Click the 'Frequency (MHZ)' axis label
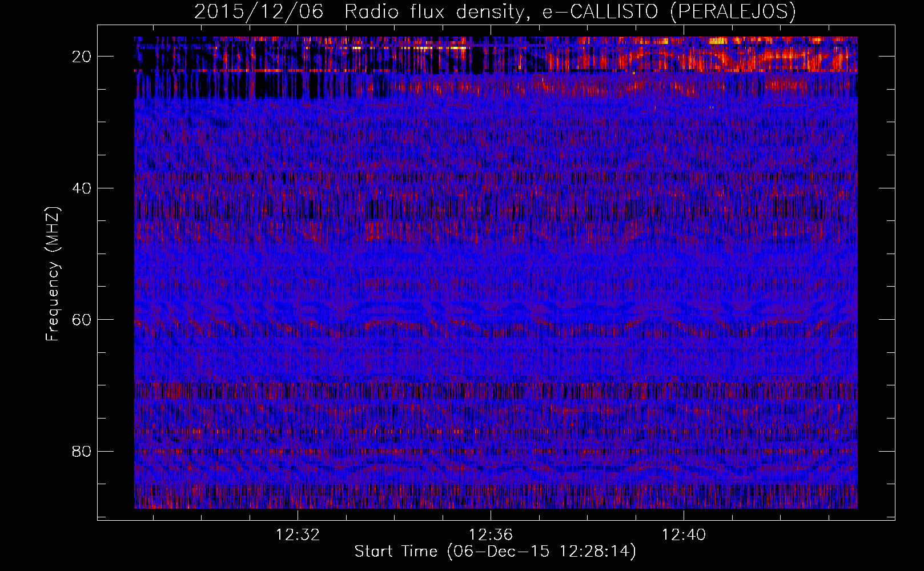Viewport: 924px width, 571px height. 53,274
